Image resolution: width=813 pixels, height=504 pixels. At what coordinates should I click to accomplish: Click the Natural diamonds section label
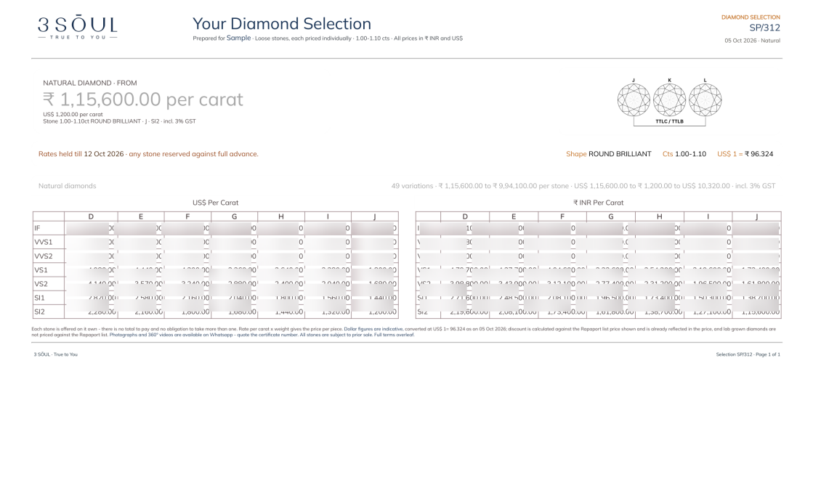coord(67,186)
